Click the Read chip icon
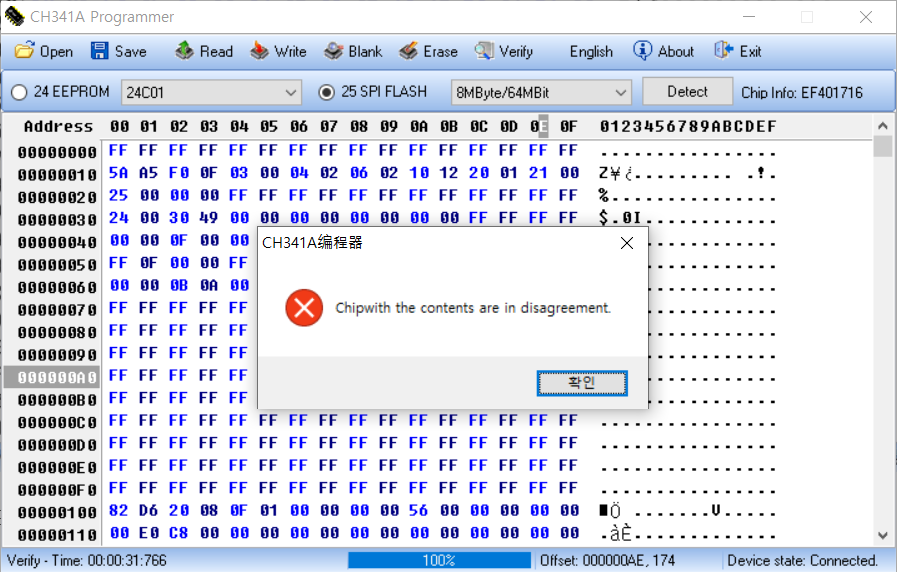This screenshot has height=572, width=897. pyautogui.click(x=184, y=51)
